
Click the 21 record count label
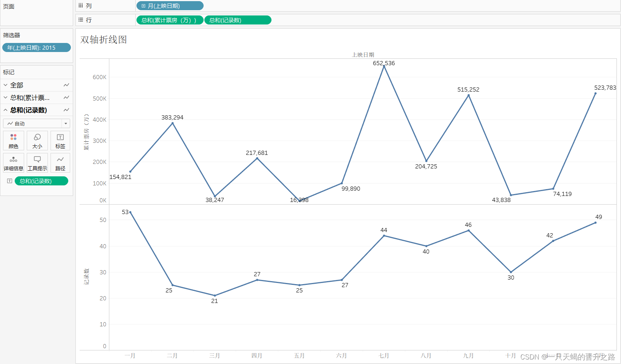(x=215, y=301)
